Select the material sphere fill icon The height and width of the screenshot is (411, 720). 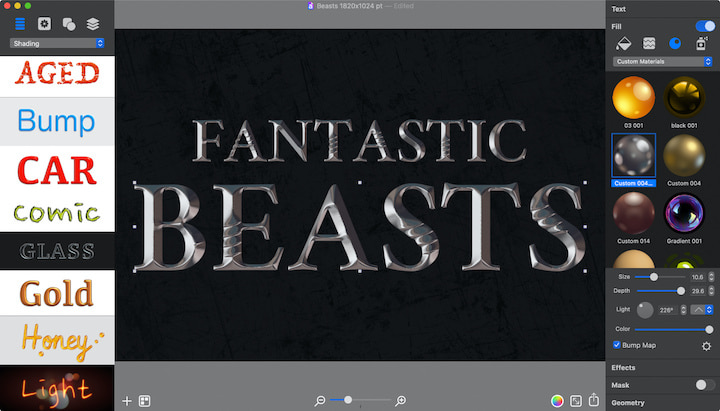(x=675, y=43)
